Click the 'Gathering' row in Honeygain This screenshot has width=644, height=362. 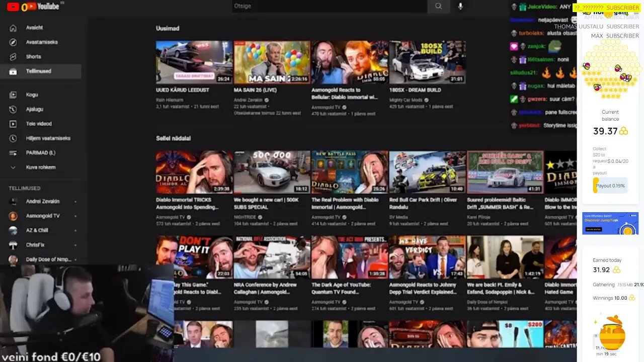(618, 285)
